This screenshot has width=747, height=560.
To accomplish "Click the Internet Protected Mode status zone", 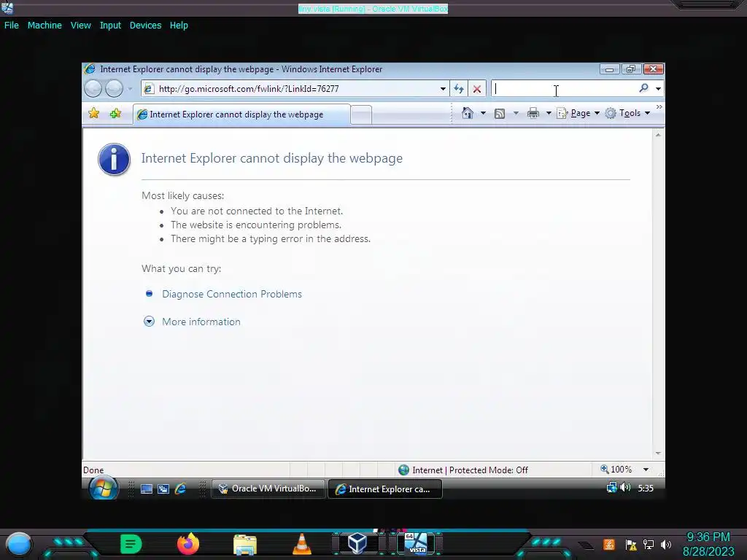I will pos(463,470).
